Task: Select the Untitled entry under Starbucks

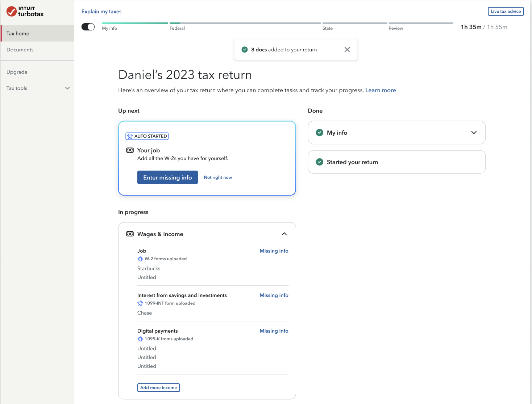Action: pyautogui.click(x=147, y=277)
